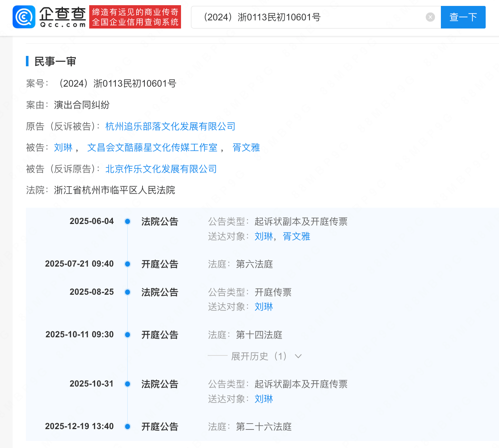Click timeline dot for 2025-10-11 开庭公告
This screenshot has height=448, width=499.
(x=127, y=335)
